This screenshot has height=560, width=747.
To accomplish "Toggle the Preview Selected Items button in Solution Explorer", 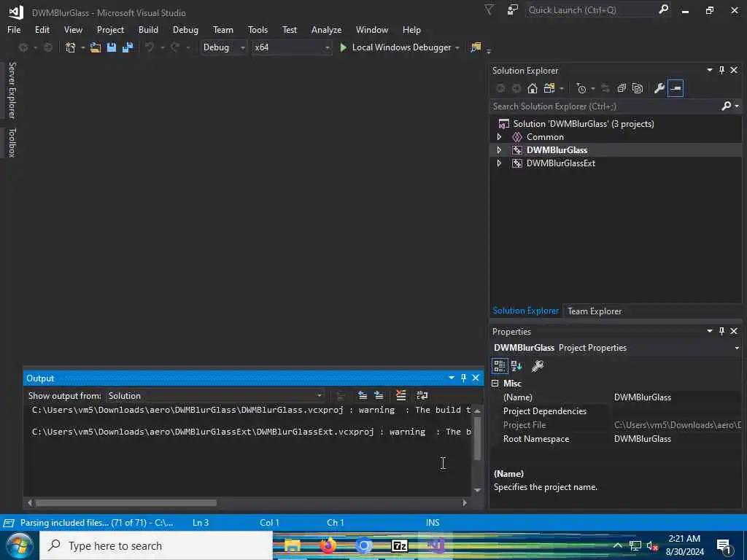I will point(676,88).
